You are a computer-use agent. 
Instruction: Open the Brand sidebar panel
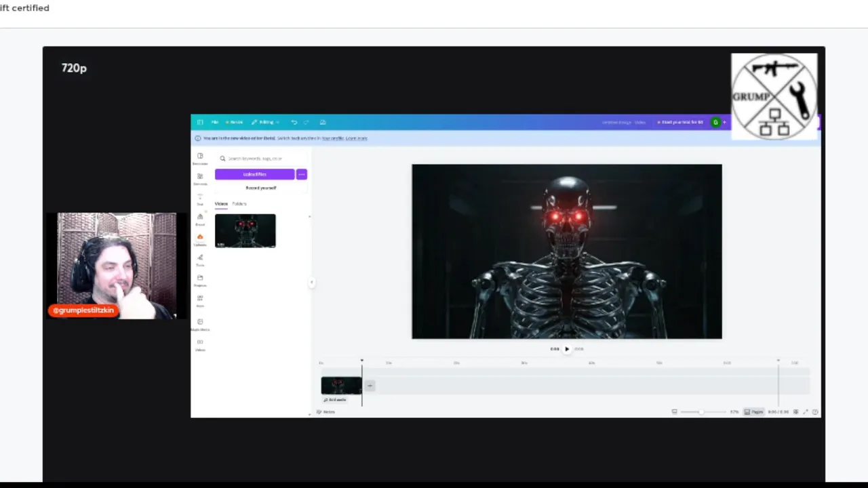pyautogui.click(x=200, y=220)
